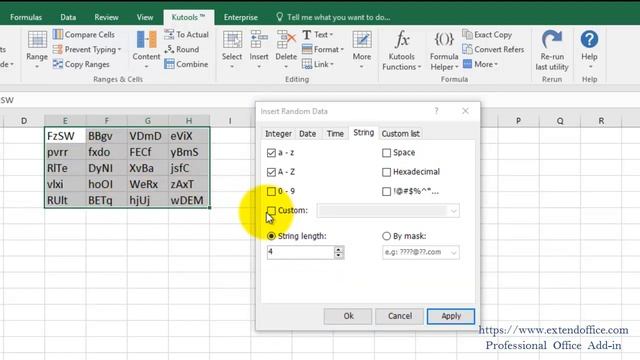Enable the Hexadecimal checkbox
Viewport: 640px width, 360px height.
pos(386,172)
